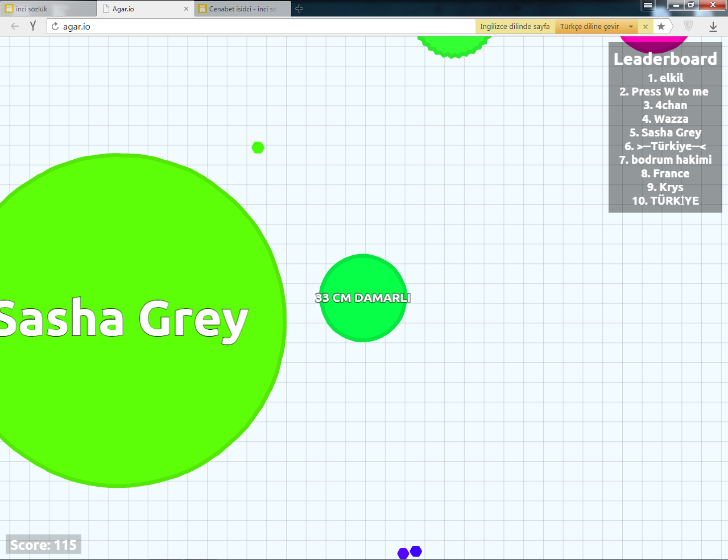The height and width of the screenshot is (560, 728).
Task: Dismiss the translation bar
Action: point(645,26)
